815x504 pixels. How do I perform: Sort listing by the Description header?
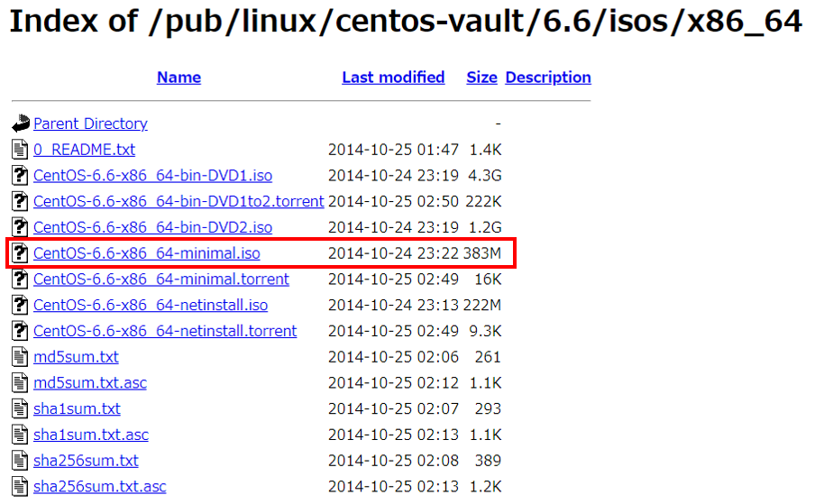coord(548,78)
